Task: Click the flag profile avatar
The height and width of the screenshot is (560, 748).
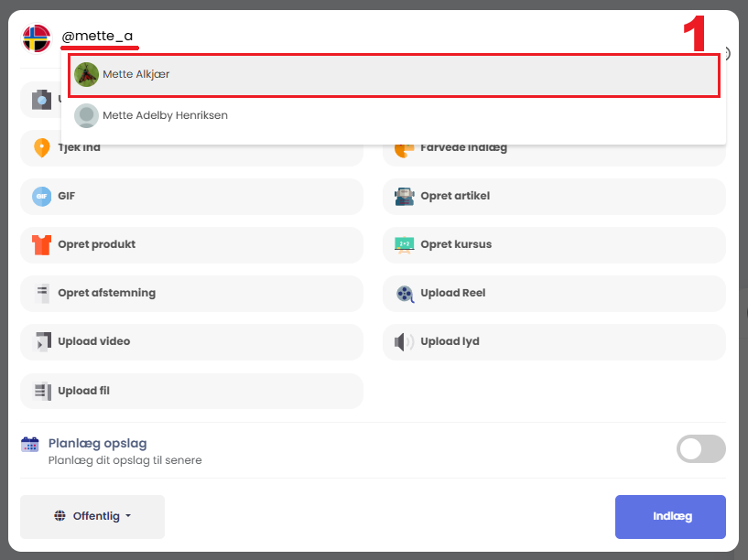Action: (x=37, y=38)
